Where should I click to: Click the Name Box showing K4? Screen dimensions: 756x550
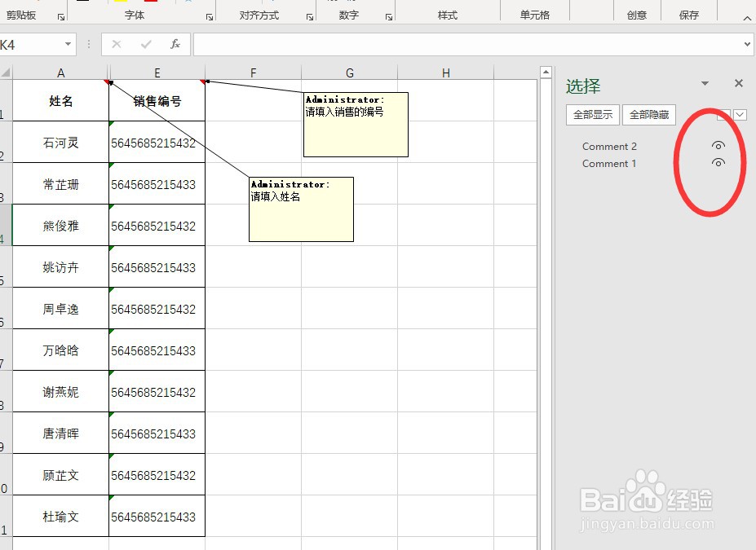click(x=31, y=45)
